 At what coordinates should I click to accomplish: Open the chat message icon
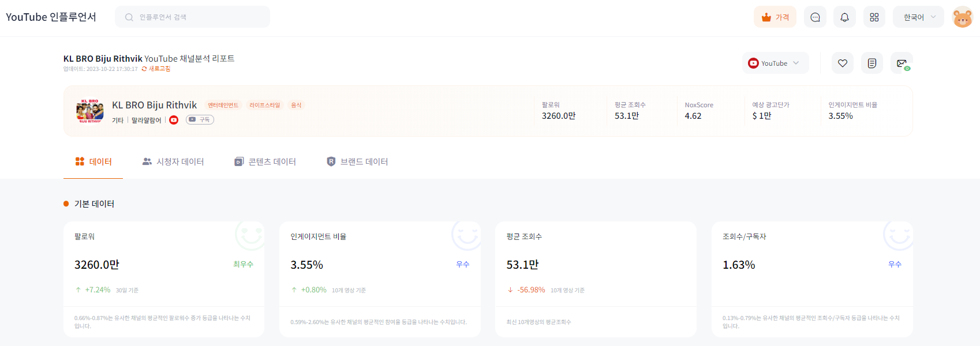pyautogui.click(x=815, y=17)
